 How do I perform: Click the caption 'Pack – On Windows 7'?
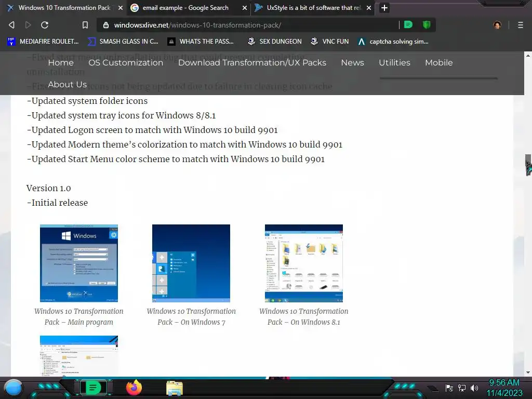[x=191, y=322]
